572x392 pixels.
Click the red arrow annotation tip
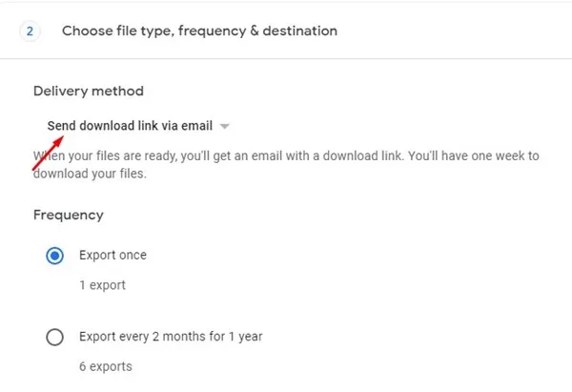(62, 137)
